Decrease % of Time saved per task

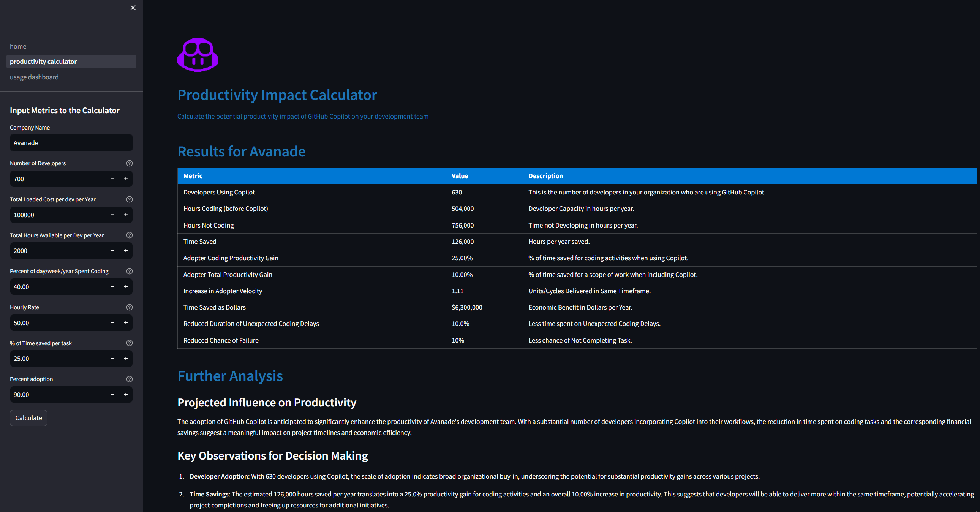point(112,359)
